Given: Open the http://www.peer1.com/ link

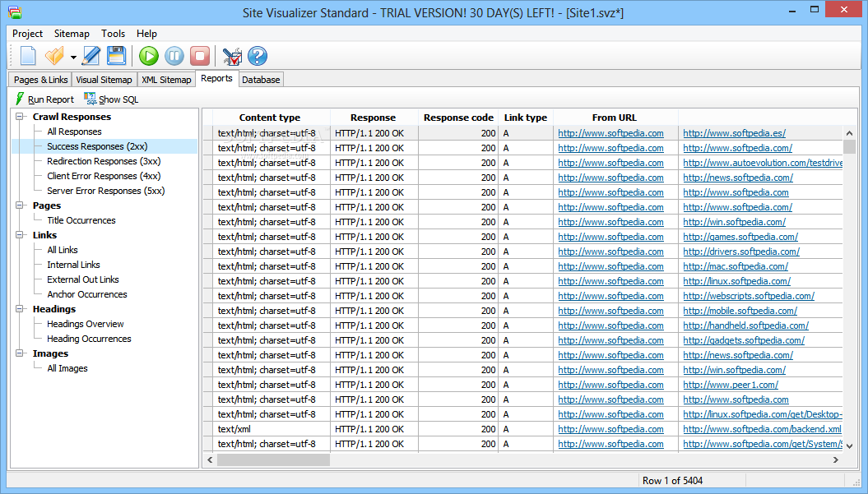Looking at the screenshot, I should (x=730, y=385).
